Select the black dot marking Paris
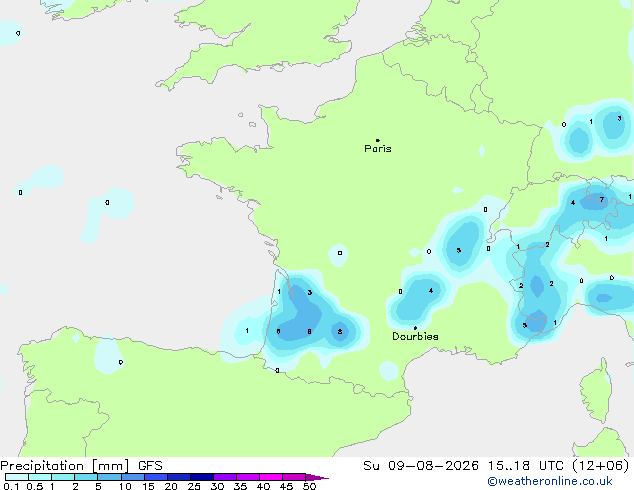Screen dimensions: 634x490 coord(378,140)
